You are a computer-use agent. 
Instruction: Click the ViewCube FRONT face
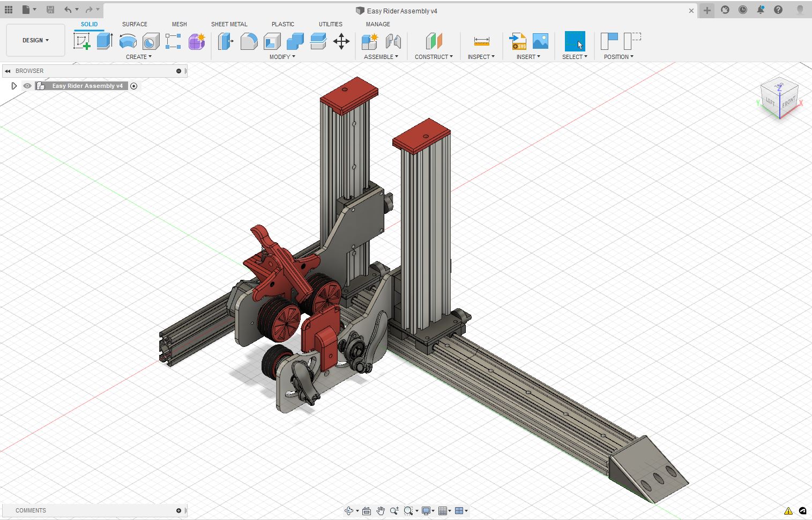coord(788,102)
